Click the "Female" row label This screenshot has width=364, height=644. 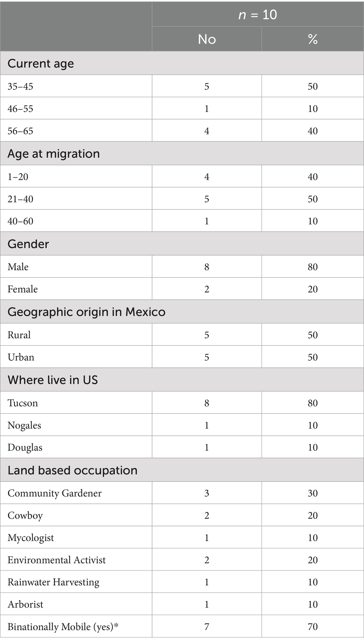[22, 289]
